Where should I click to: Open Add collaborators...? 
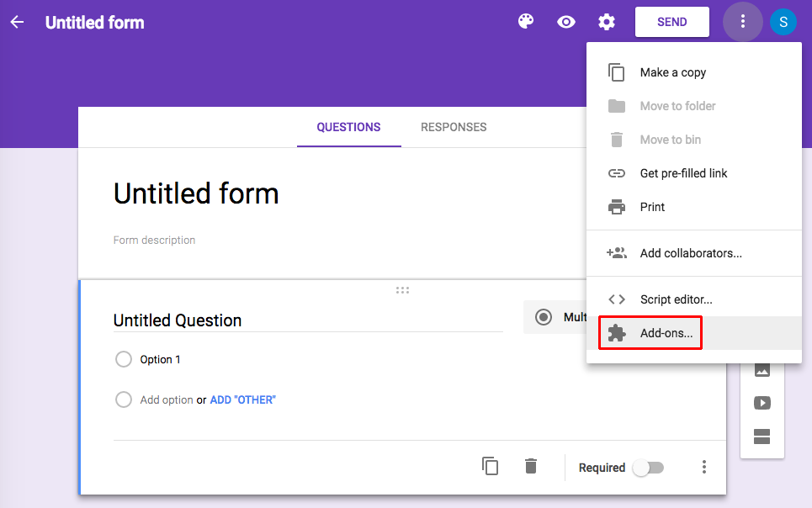coord(694,253)
